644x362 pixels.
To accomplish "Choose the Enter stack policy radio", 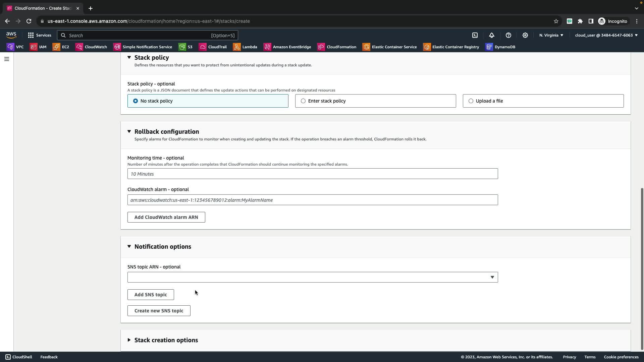I will coord(303,101).
